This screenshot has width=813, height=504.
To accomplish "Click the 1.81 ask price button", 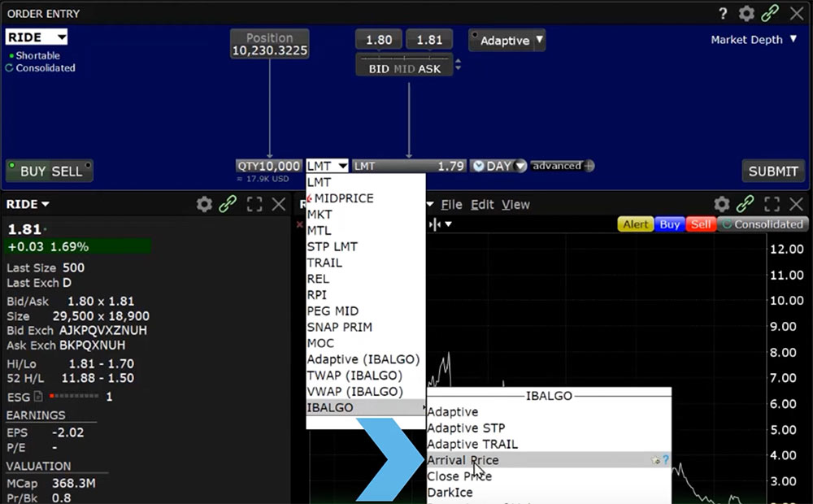I will click(428, 40).
